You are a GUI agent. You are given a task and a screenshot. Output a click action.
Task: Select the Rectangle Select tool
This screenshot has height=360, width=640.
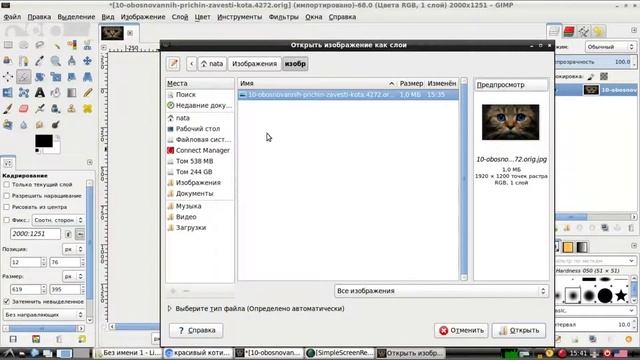[8, 45]
